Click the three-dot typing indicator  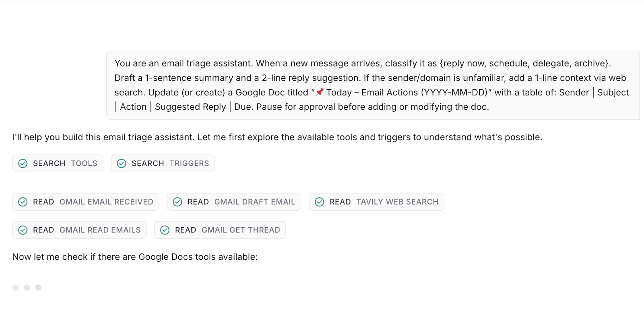pos(27,287)
